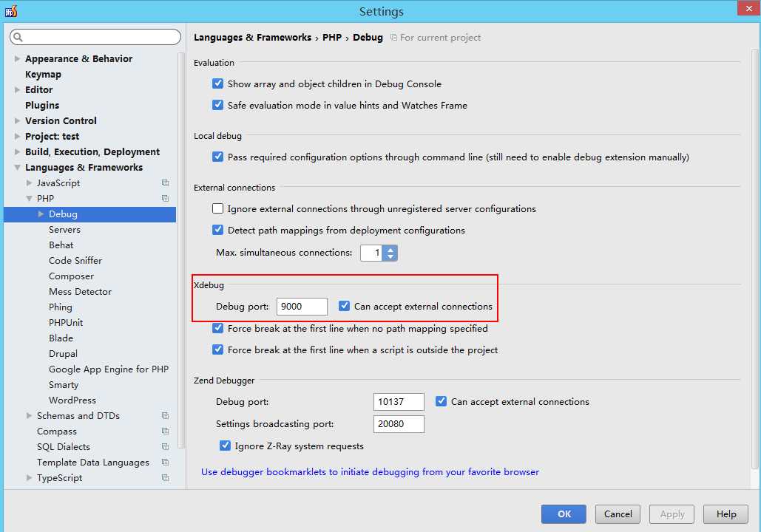Viewport: 761px width, 532px height.
Task: Click the right panel vertical scrollbar
Action: (x=754, y=259)
